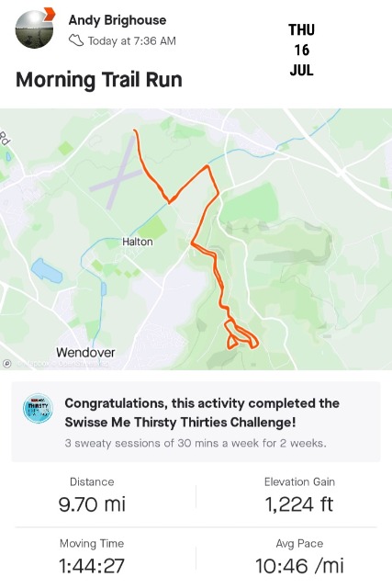
Task: Click the Mapbox logo on the map
Action: tap(6, 363)
